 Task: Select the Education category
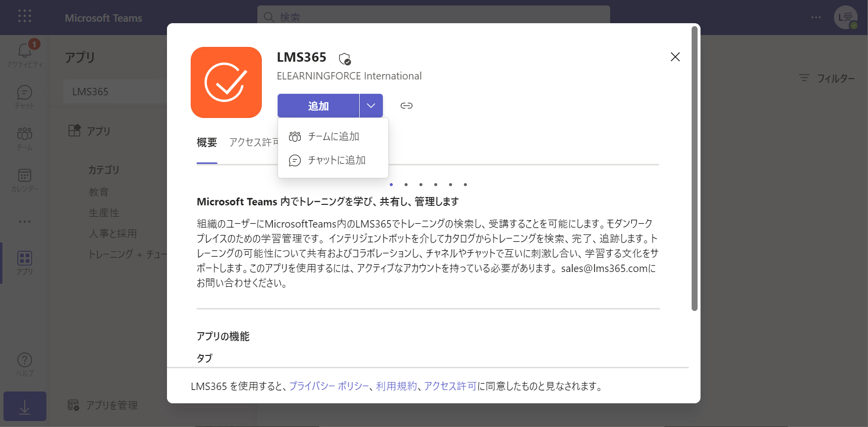click(99, 192)
